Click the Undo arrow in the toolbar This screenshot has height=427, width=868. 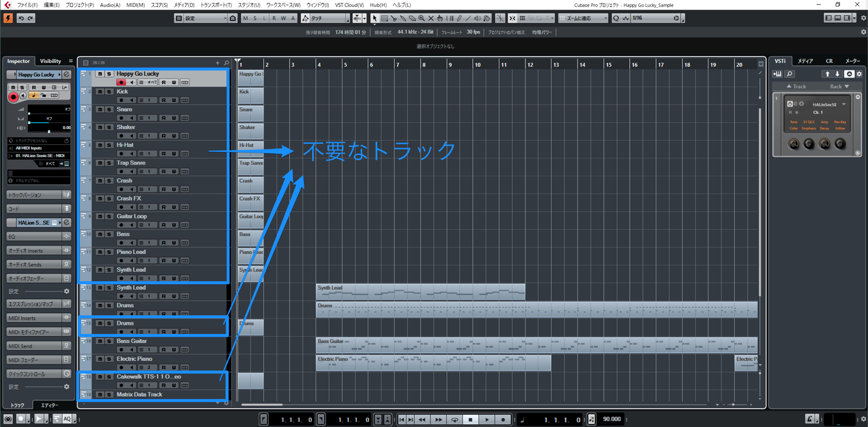point(21,18)
